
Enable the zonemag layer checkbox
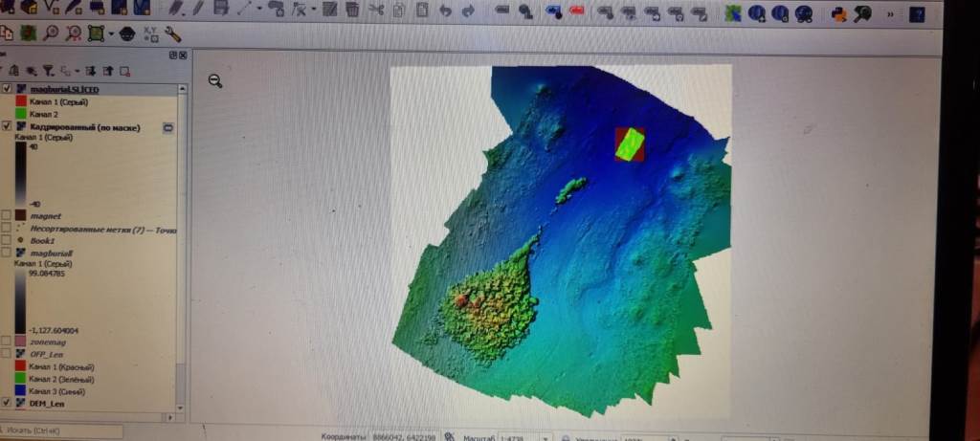pyautogui.click(x=7, y=342)
